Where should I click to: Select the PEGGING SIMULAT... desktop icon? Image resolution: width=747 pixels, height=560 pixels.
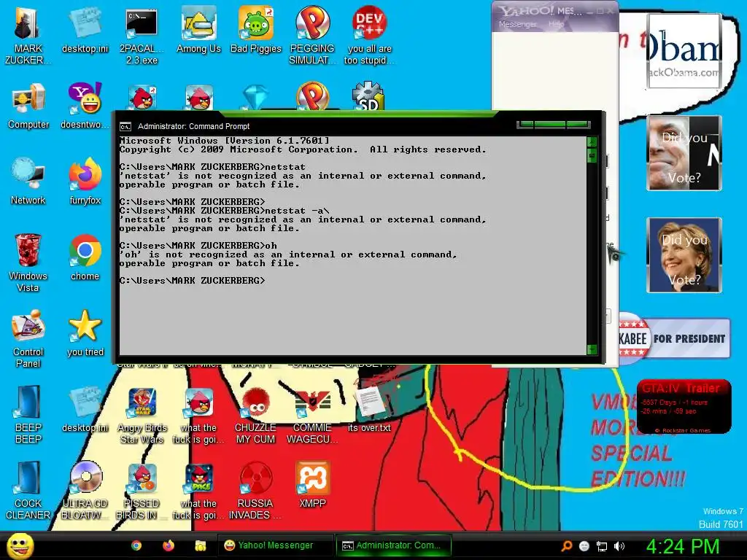pos(312,36)
